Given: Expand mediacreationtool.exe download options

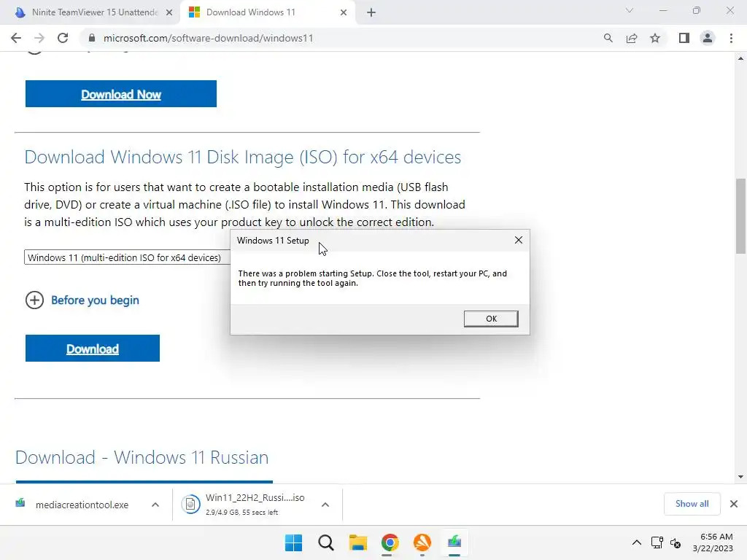Looking at the screenshot, I should [155, 505].
